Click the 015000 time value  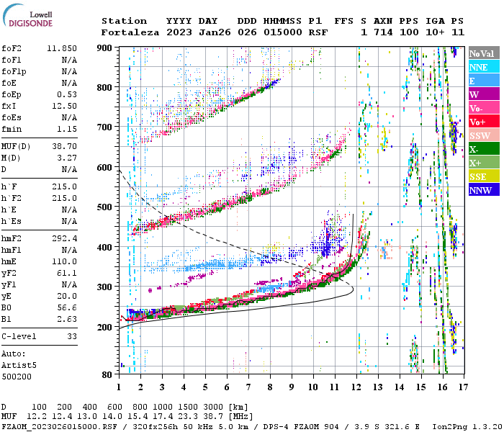pyautogui.click(x=283, y=32)
